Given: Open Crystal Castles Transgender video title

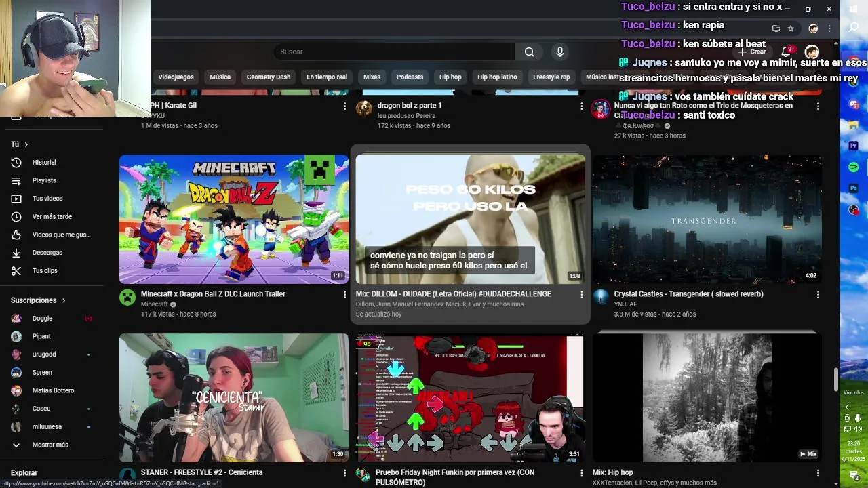Looking at the screenshot, I should [x=688, y=294].
